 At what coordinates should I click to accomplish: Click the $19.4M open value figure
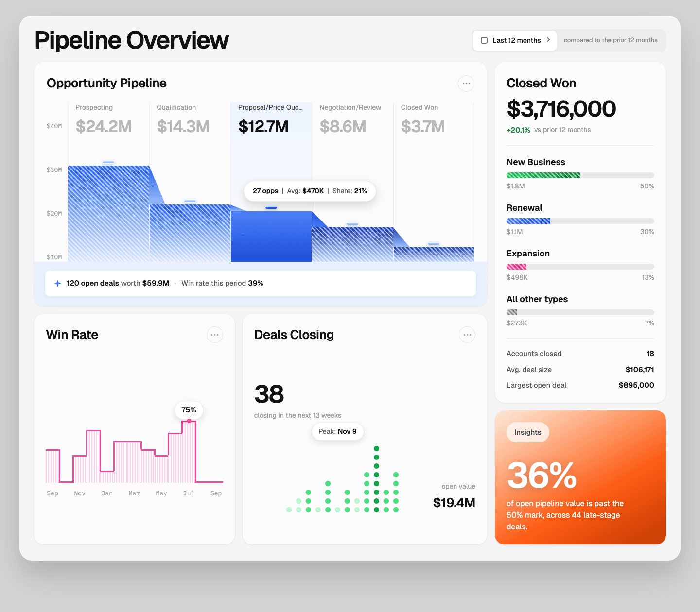[x=454, y=503]
